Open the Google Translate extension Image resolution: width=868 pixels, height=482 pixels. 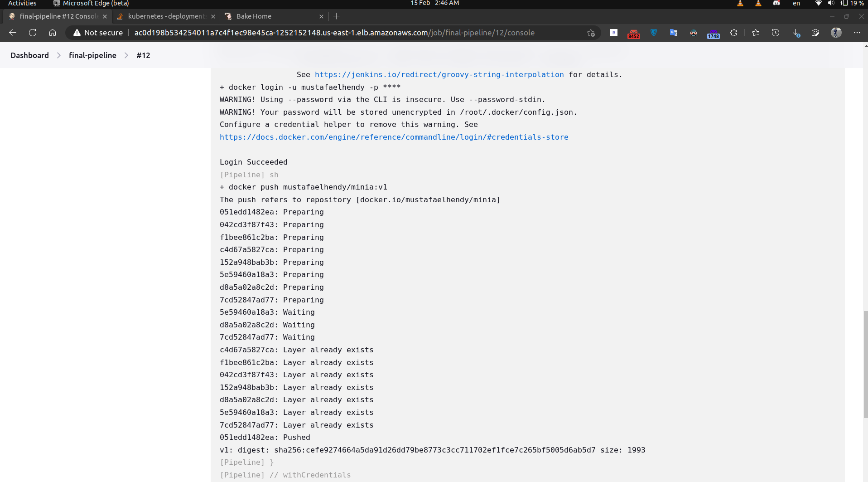674,33
